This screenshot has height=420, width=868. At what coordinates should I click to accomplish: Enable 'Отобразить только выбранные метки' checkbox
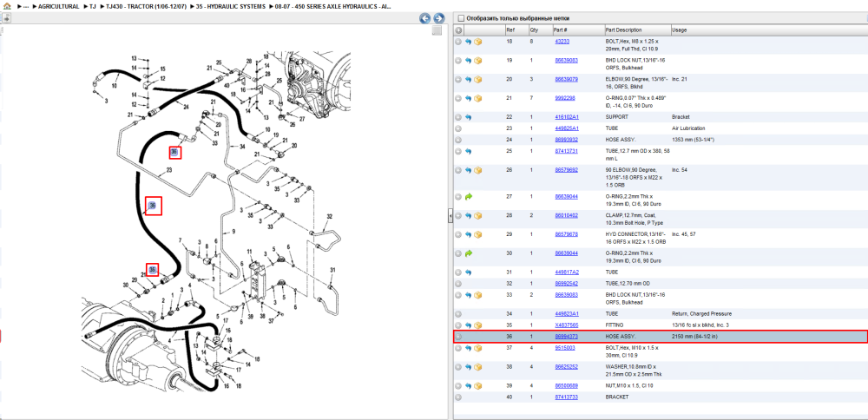pos(461,18)
